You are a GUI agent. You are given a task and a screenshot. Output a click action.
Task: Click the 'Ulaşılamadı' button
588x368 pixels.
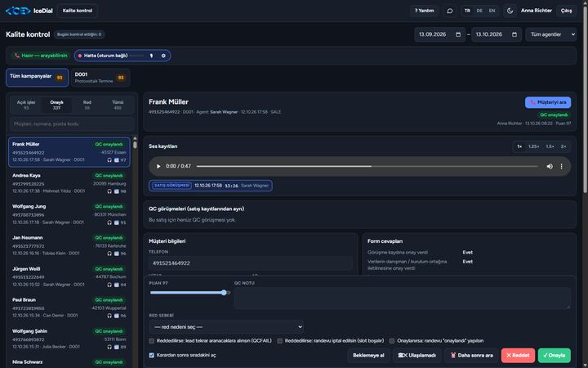click(417, 355)
